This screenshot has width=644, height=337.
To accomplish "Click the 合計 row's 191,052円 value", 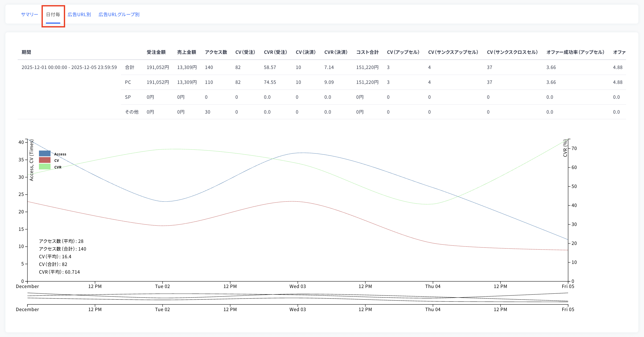I will coord(158,67).
